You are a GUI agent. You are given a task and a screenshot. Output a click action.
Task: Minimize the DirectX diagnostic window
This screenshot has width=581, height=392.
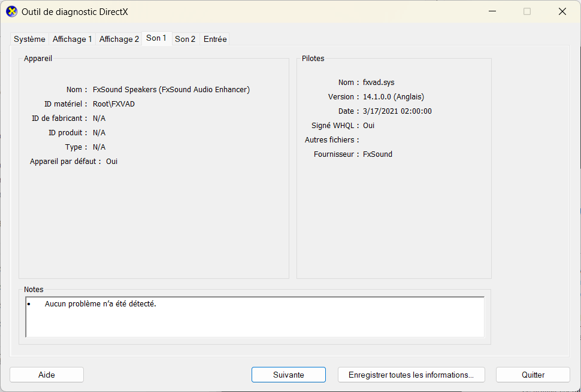click(492, 11)
